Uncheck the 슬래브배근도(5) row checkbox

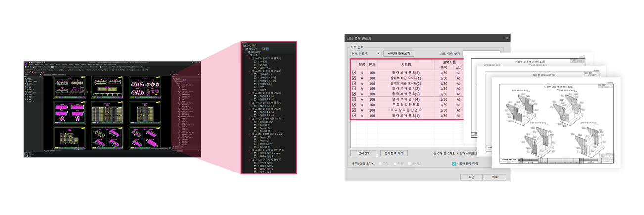pyautogui.click(x=354, y=73)
